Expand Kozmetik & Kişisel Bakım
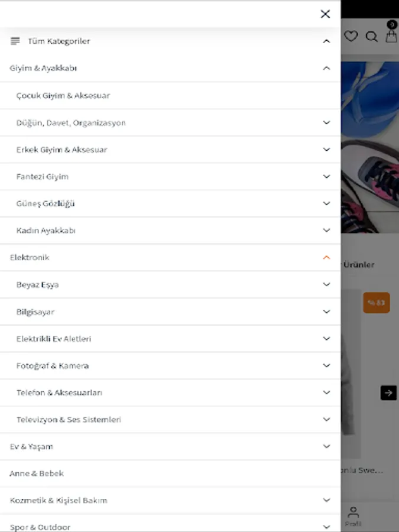399x532 pixels. 326,500
